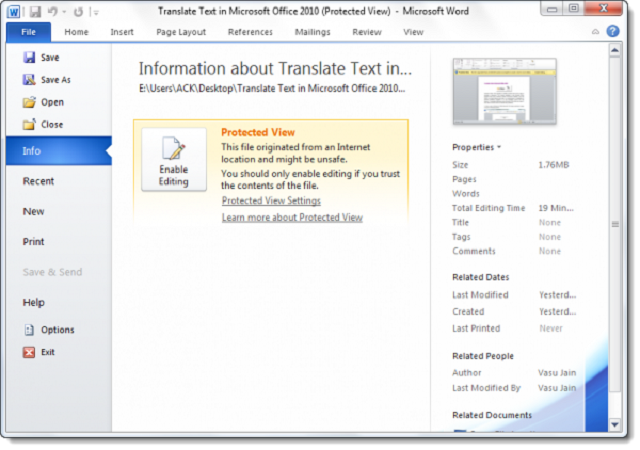Click the scrollbar up arrow

pyautogui.click(x=615, y=50)
